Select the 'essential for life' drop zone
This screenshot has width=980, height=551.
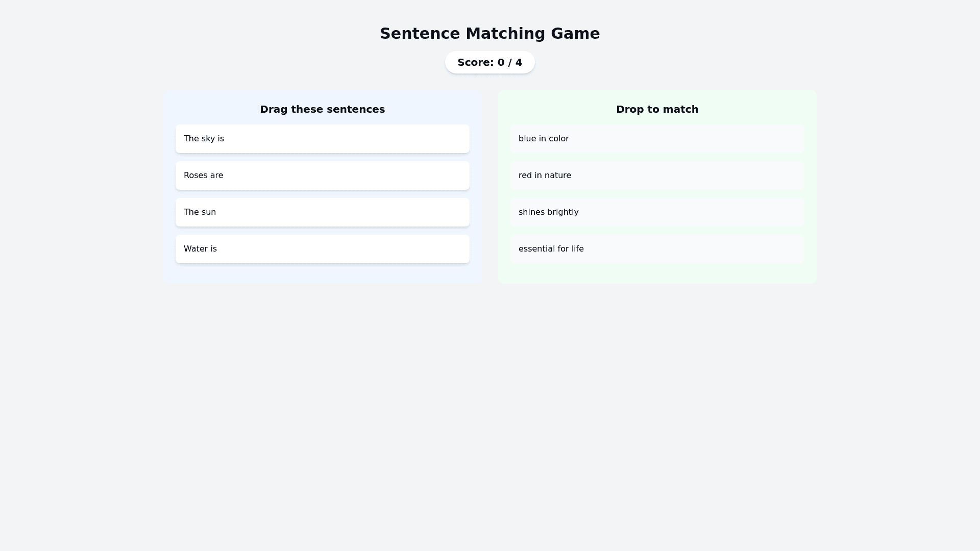point(657,249)
